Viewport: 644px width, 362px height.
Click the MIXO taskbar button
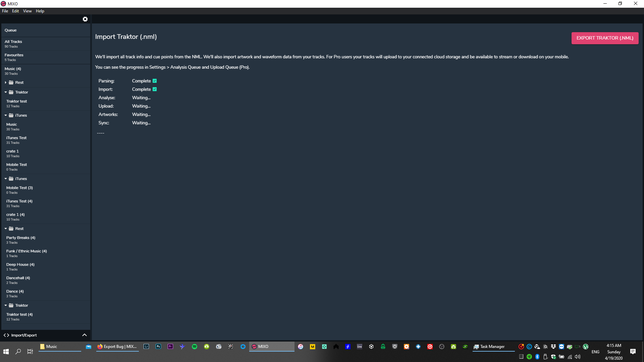click(272, 347)
